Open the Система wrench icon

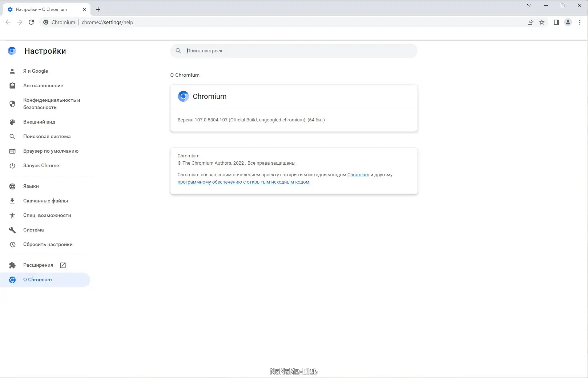[12, 230]
